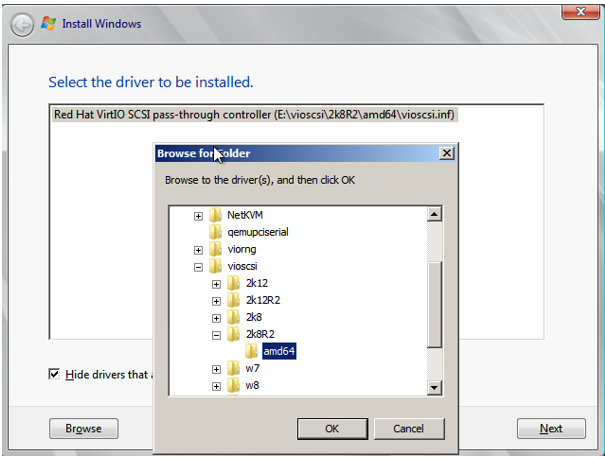Select the w8 folder in tree

252,386
